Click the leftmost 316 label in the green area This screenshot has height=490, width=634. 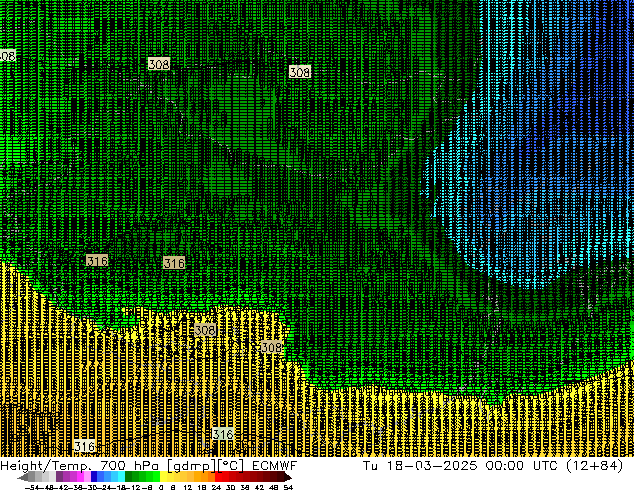point(97,260)
